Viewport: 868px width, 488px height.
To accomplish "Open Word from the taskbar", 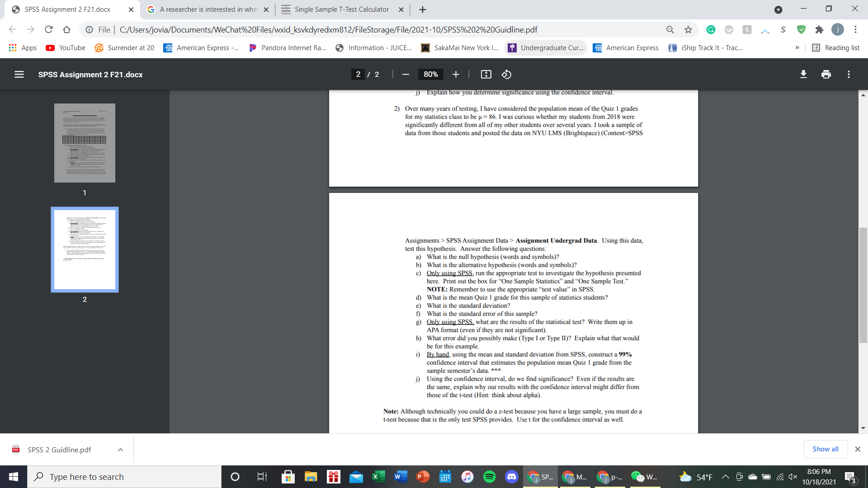I will click(401, 477).
